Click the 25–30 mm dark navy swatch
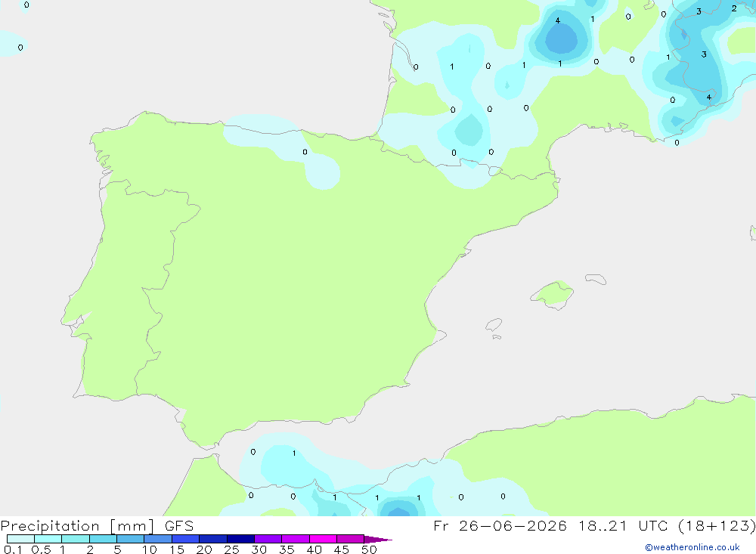 [x=240, y=539]
